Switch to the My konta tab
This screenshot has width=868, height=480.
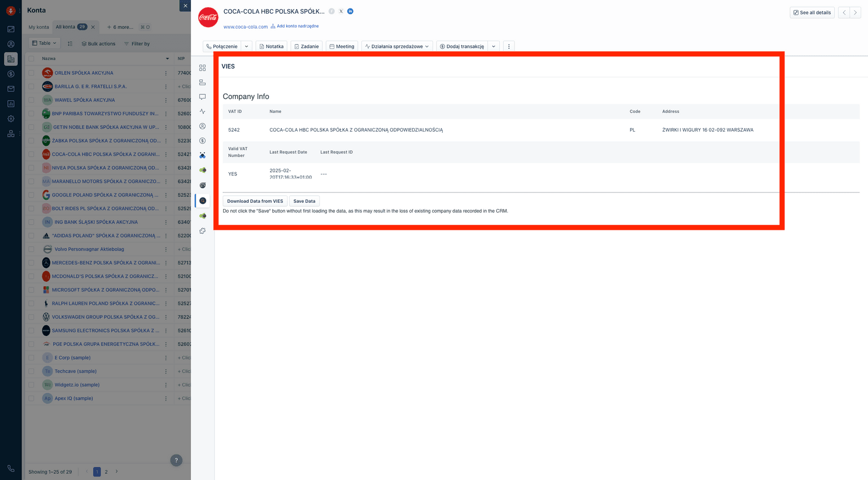click(39, 27)
